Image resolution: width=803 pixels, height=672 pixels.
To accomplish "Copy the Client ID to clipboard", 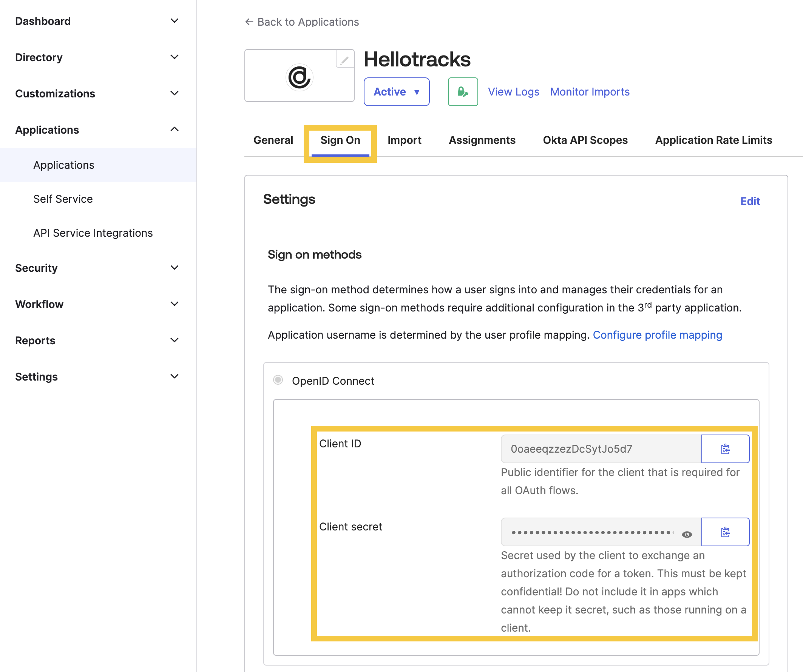I will coord(725,449).
